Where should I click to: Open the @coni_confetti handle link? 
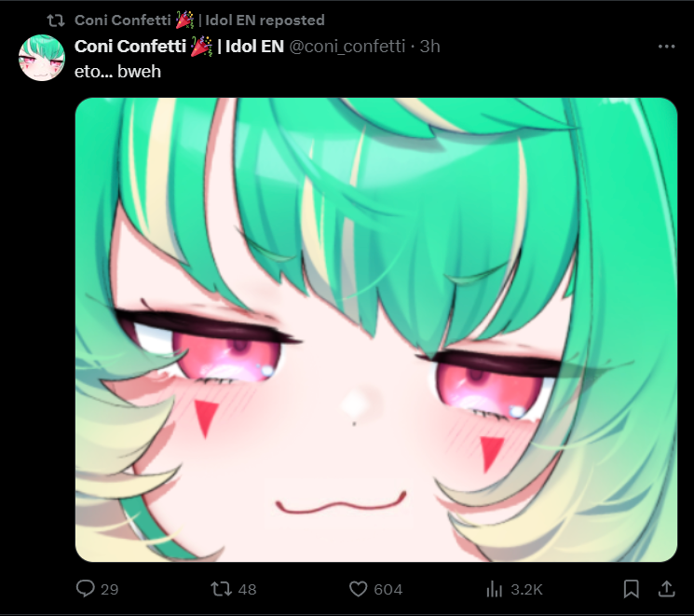pos(347,46)
